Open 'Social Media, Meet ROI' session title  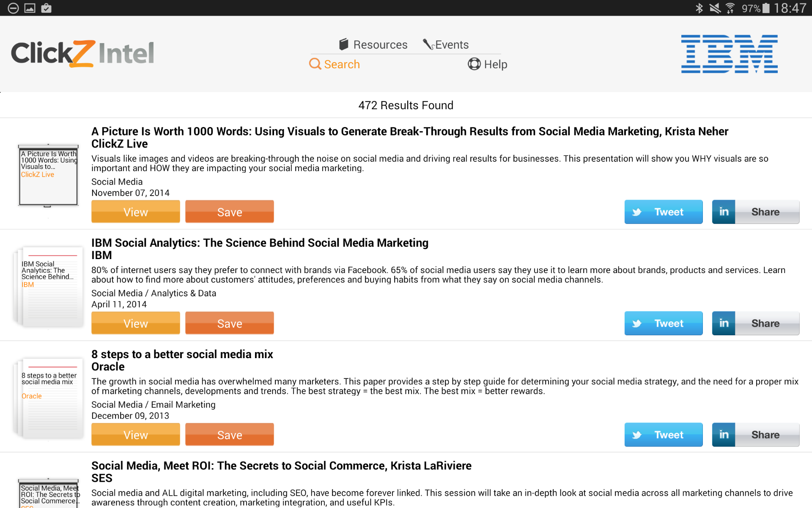point(281,465)
